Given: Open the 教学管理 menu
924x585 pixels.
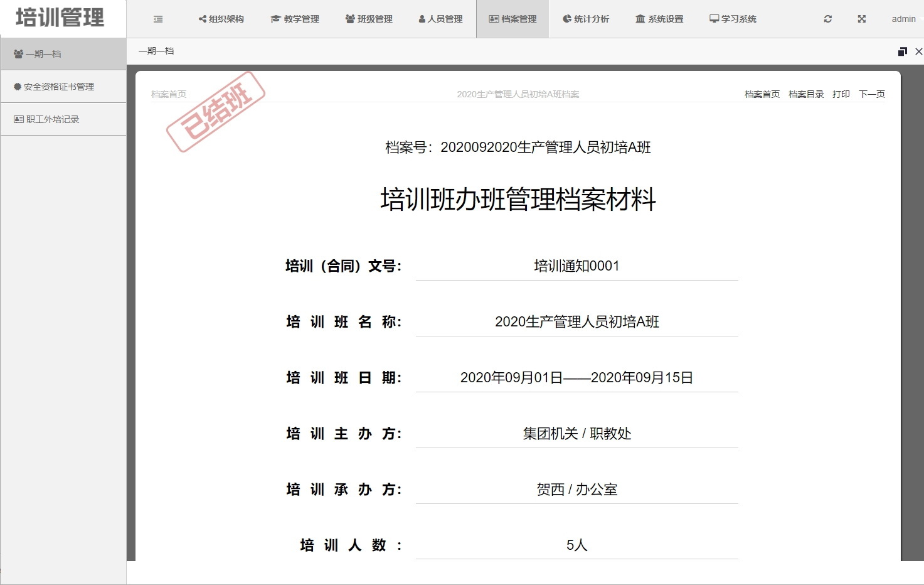Looking at the screenshot, I should coord(295,19).
